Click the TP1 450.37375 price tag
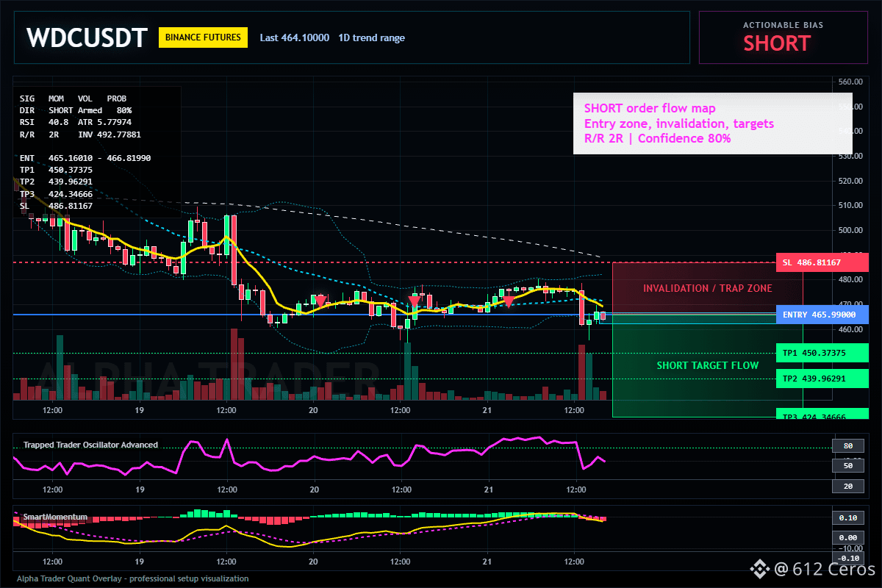The image size is (882, 588). [x=822, y=353]
